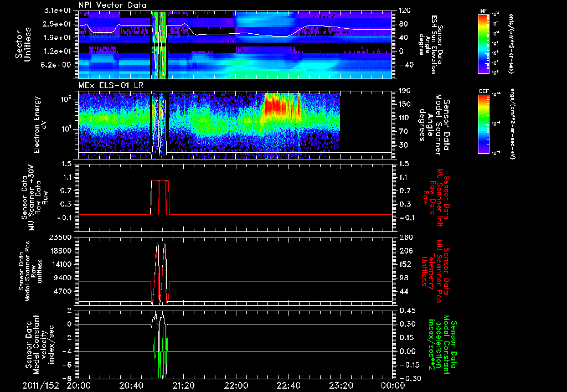Click the white 'Model Scanner Pos Raw unitless' axis label

pos(30,271)
